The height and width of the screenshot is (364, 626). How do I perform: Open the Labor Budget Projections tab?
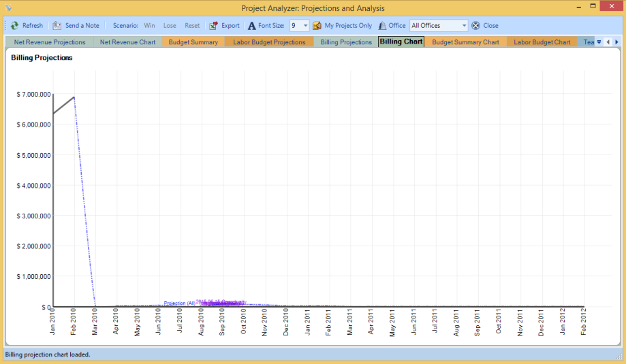tap(269, 42)
